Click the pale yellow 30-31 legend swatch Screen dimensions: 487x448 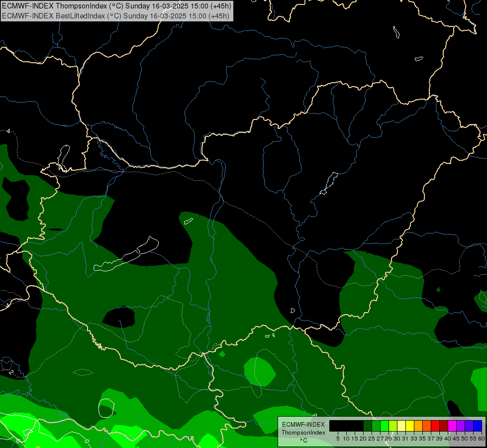[x=401, y=426]
